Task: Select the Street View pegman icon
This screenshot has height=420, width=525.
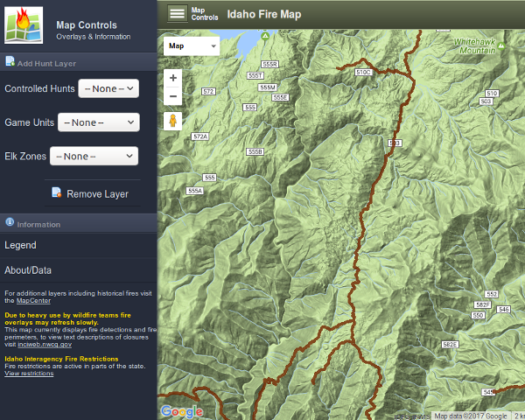Action: (173, 121)
